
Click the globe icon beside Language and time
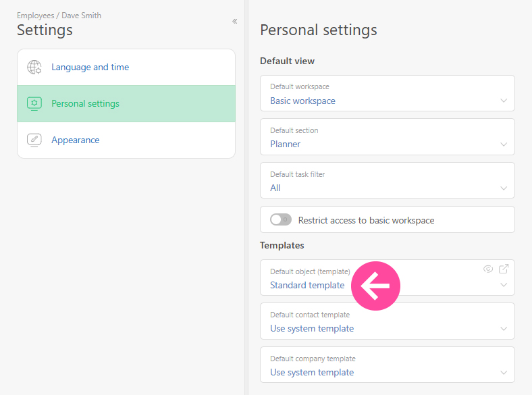point(34,68)
